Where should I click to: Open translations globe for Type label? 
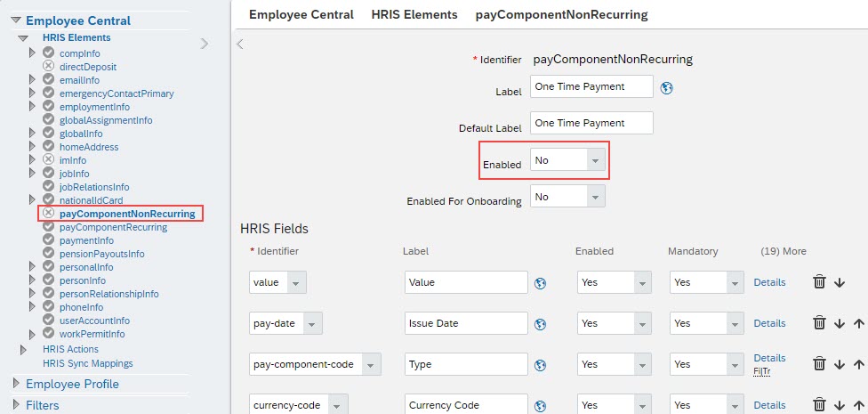pyautogui.click(x=541, y=365)
